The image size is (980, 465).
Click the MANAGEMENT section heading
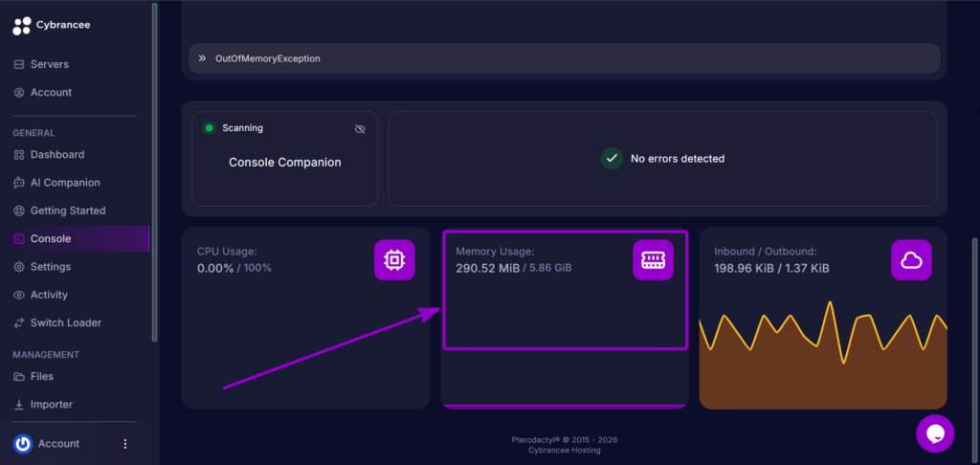click(46, 355)
